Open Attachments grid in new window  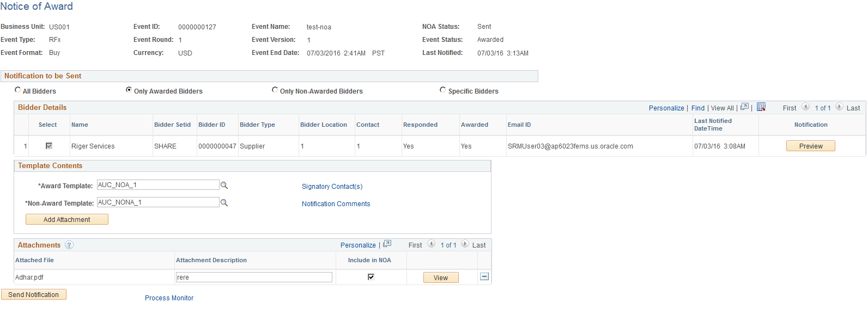pos(387,244)
